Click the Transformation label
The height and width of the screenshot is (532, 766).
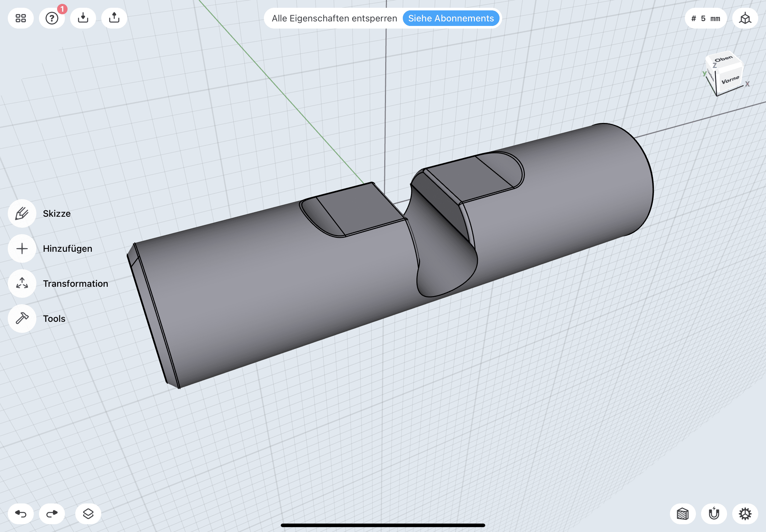coord(75,283)
